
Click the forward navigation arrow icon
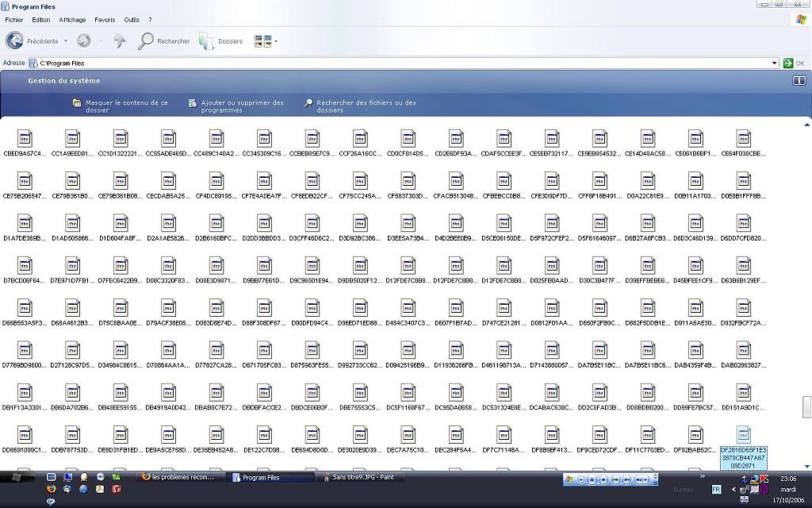[84, 41]
